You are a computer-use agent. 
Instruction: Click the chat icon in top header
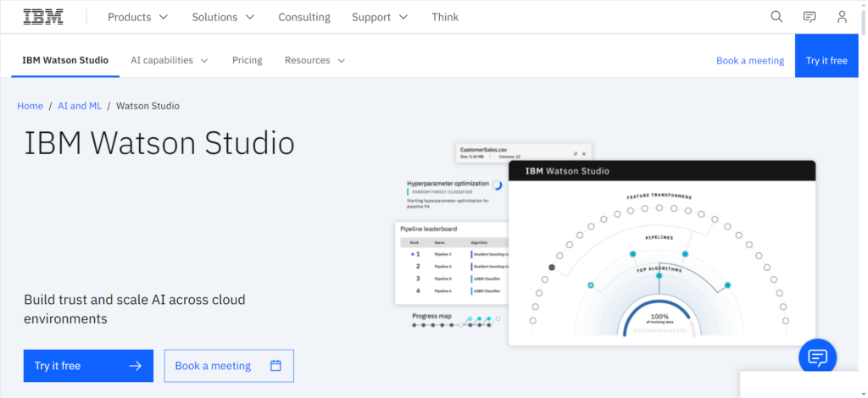[810, 17]
